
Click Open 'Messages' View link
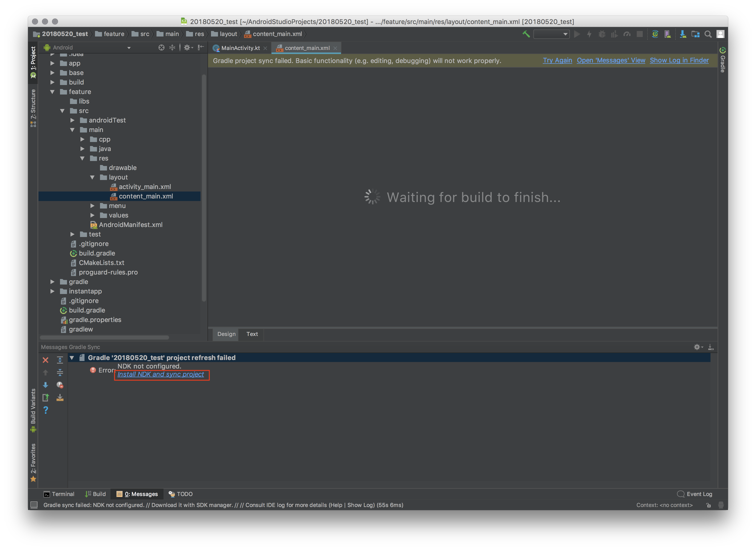coord(611,60)
